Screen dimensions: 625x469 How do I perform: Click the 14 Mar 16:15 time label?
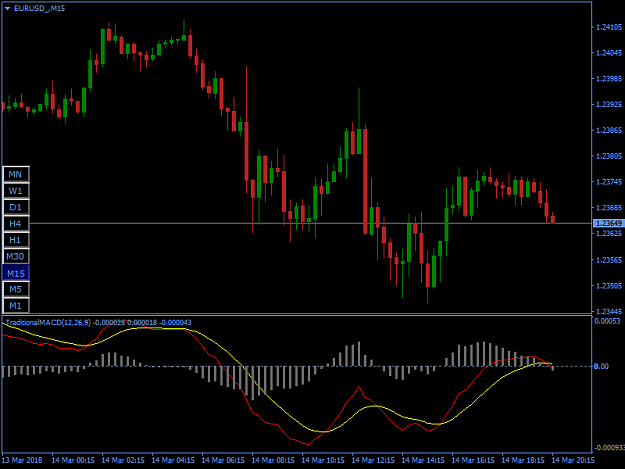tap(473, 460)
